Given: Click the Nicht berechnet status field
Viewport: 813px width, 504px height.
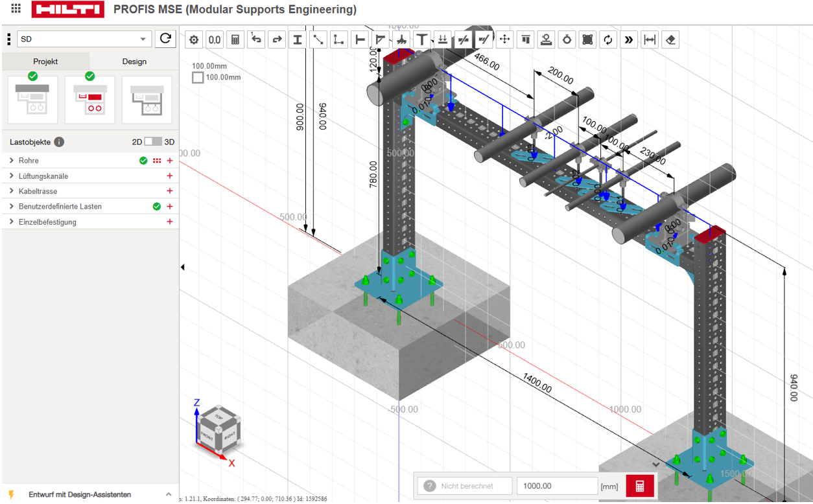Looking at the screenshot, I should point(465,486).
